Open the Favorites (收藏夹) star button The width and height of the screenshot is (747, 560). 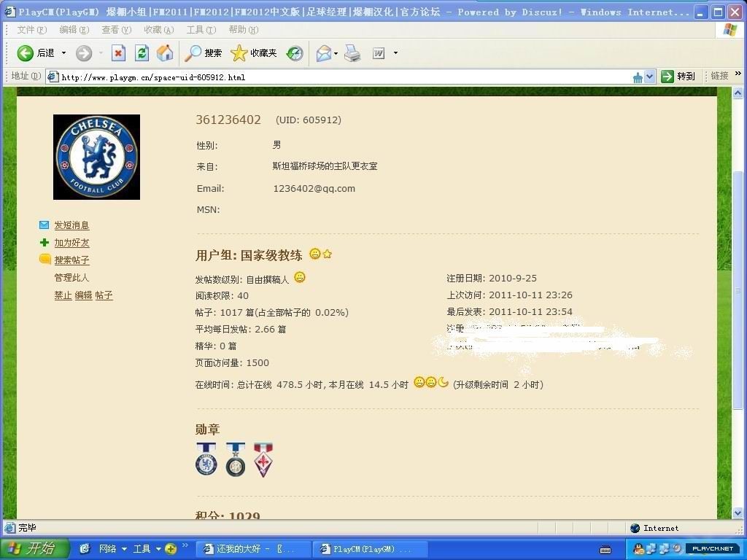pyautogui.click(x=254, y=53)
